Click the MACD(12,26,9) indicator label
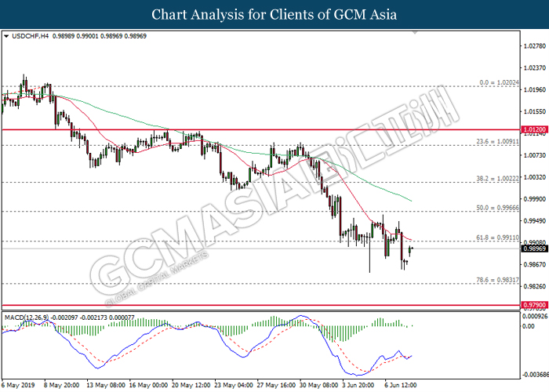This screenshot has width=549, height=392. click(27, 318)
